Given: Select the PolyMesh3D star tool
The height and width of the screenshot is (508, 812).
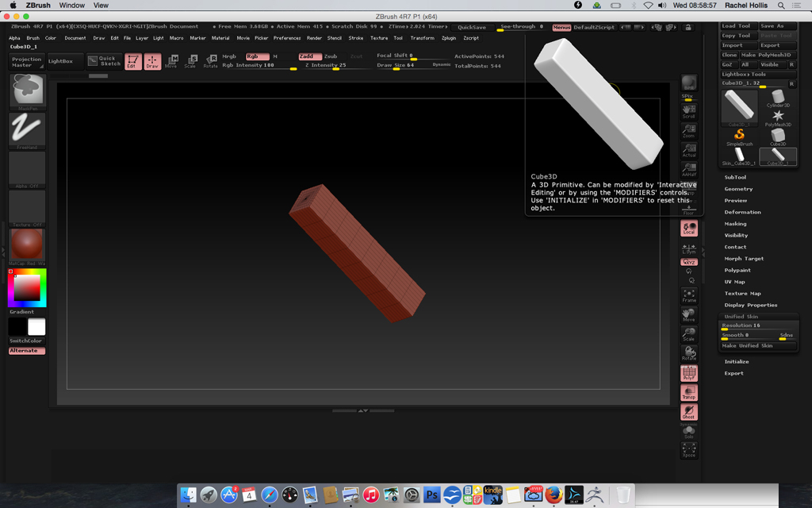Looking at the screenshot, I should [778, 117].
